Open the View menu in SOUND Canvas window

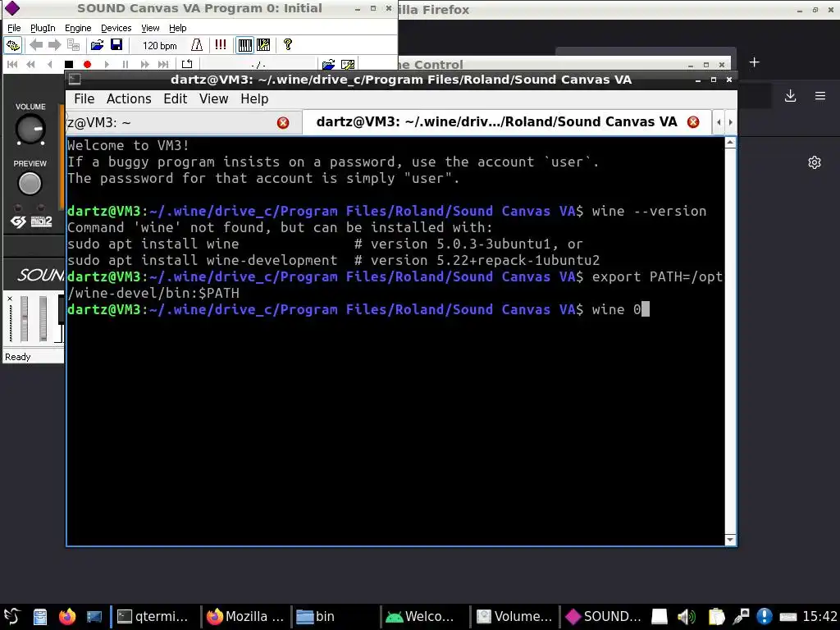coord(150,28)
